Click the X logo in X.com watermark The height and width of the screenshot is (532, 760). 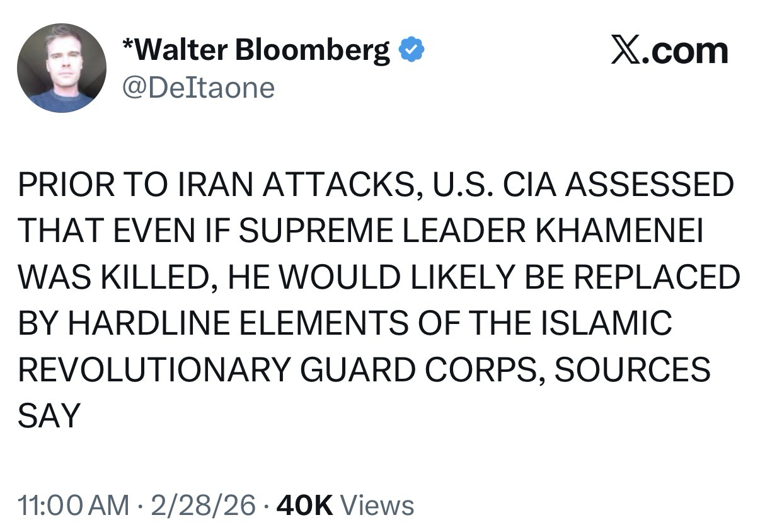tap(626, 50)
